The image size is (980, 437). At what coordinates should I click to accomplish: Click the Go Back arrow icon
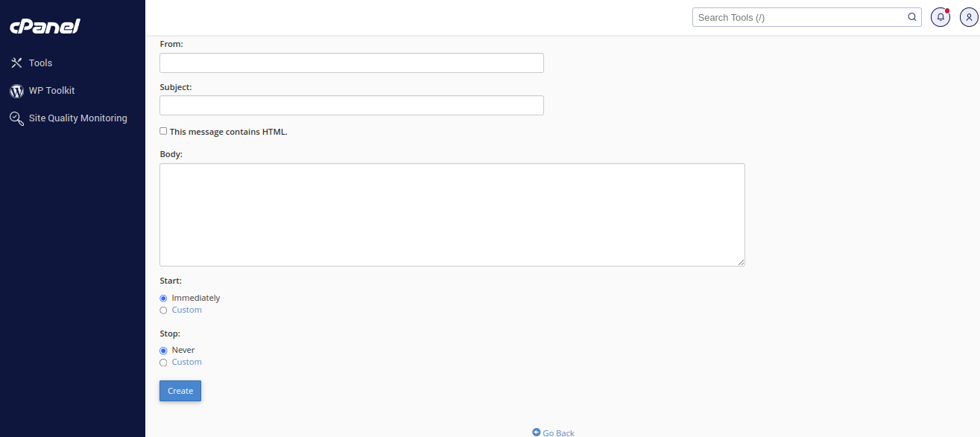[x=537, y=433]
